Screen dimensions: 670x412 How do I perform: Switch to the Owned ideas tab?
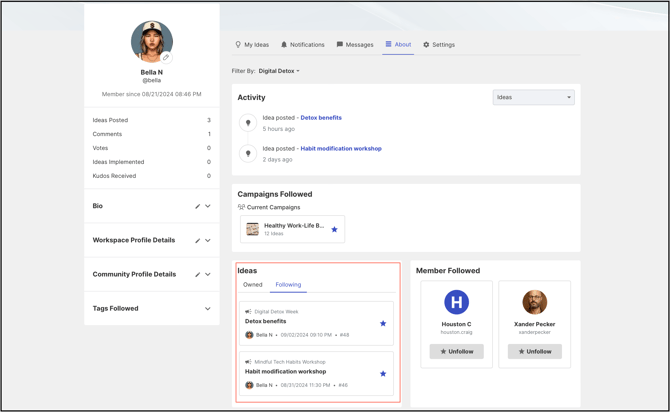point(253,285)
